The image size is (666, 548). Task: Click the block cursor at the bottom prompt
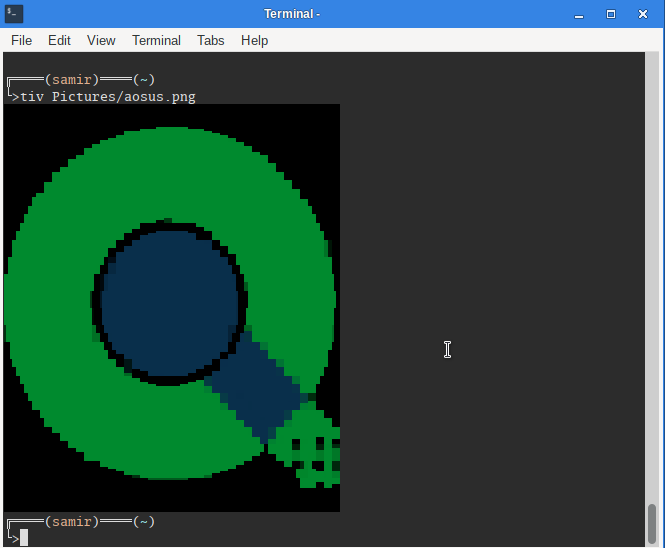pyautogui.click(x=24, y=537)
